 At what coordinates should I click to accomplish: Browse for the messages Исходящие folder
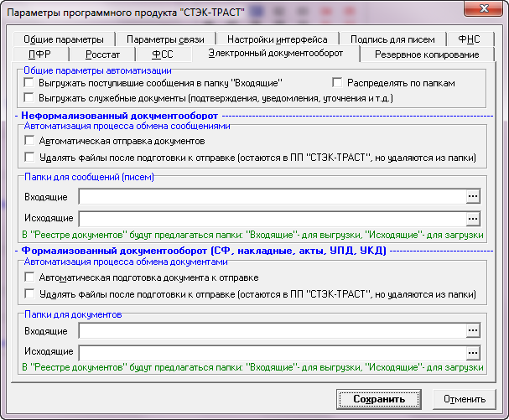click(473, 219)
